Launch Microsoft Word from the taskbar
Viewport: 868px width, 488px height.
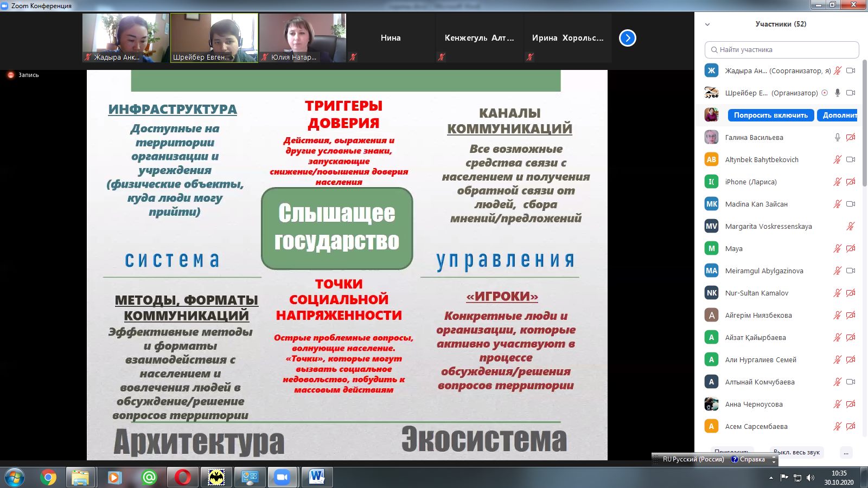(x=317, y=478)
